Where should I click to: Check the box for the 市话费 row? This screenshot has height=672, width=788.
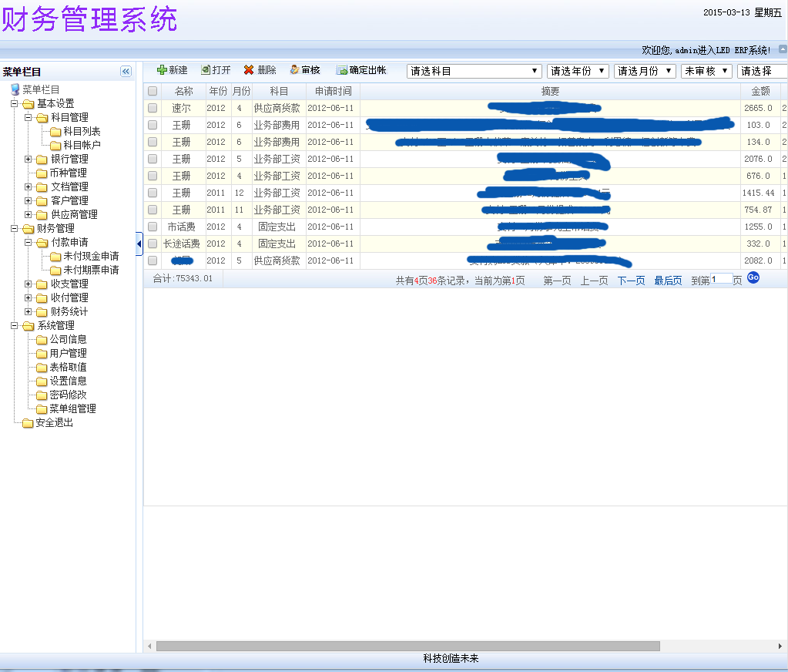pyautogui.click(x=153, y=227)
